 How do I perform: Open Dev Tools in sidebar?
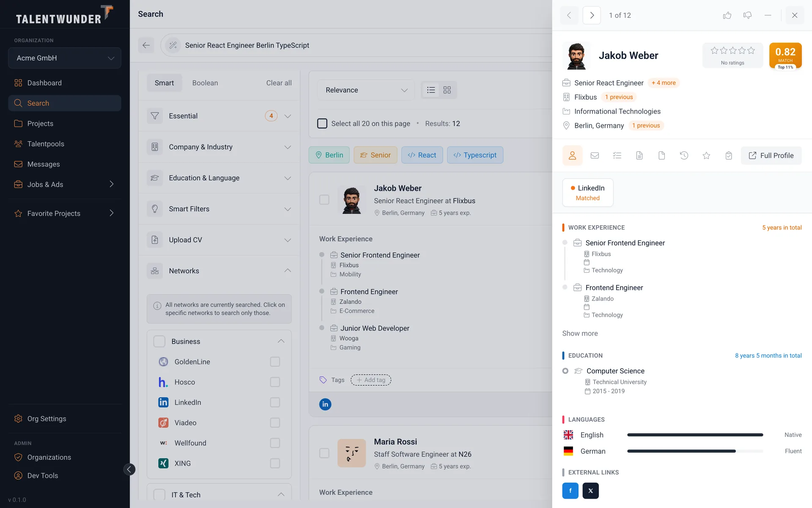point(65,475)
